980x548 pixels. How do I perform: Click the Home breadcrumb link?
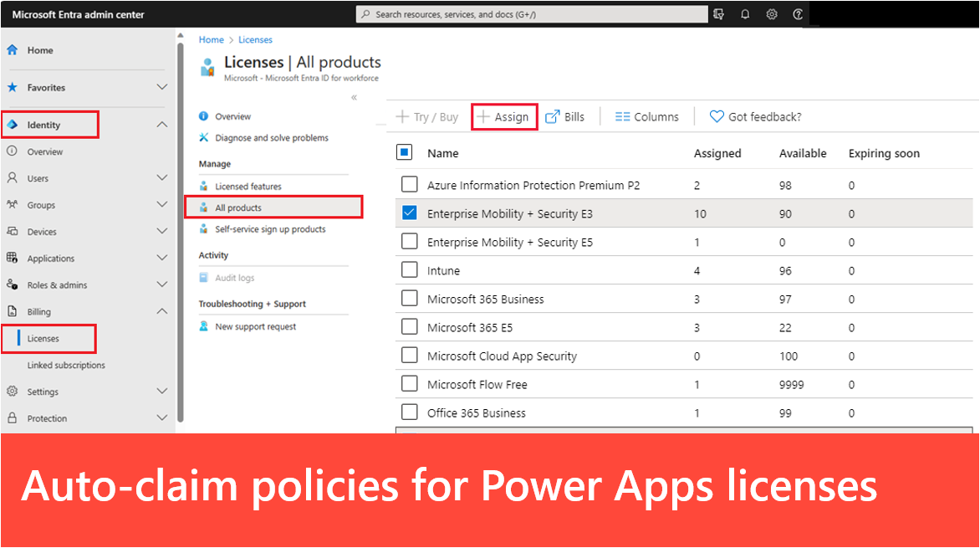pyautogui.click(x=211, y=39)
